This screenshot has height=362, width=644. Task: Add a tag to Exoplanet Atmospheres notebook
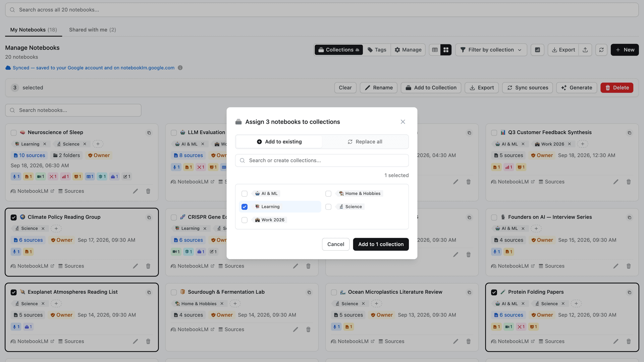tap(56, 304)
